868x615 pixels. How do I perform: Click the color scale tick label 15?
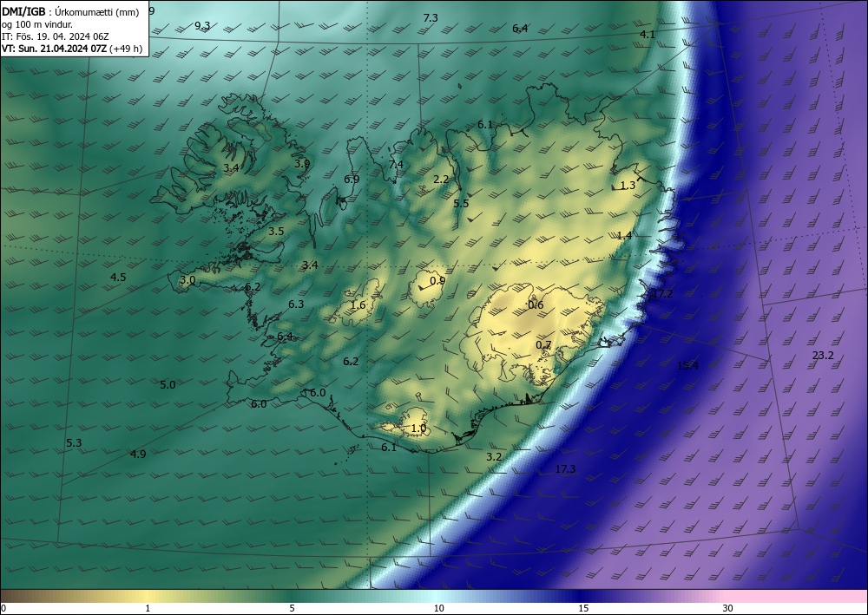pos(583,609)
